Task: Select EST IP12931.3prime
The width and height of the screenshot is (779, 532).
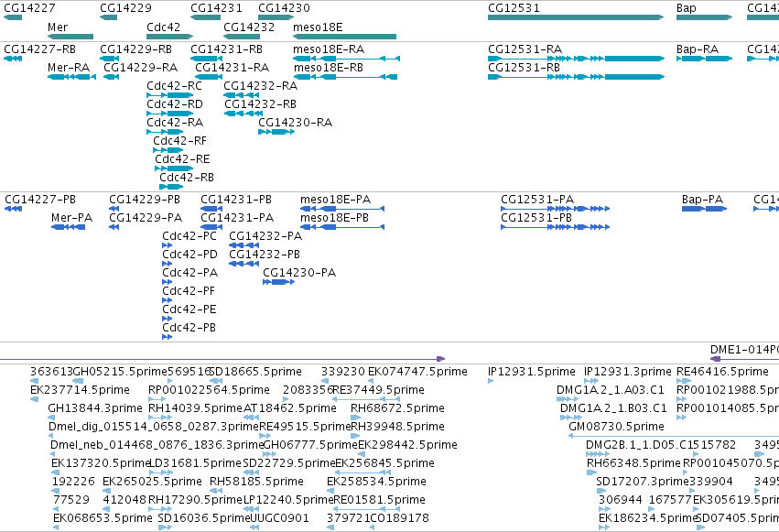Action: coord(628,372)
